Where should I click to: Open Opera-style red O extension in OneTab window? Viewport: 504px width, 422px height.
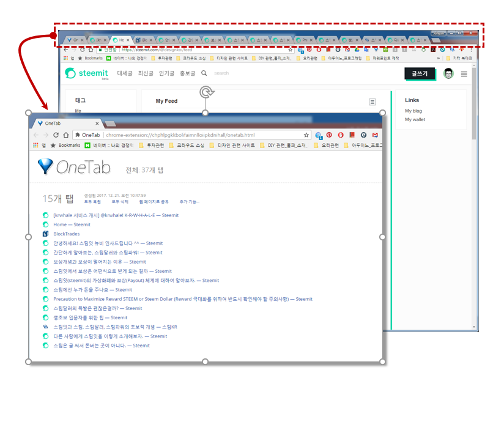coord(341,135)
